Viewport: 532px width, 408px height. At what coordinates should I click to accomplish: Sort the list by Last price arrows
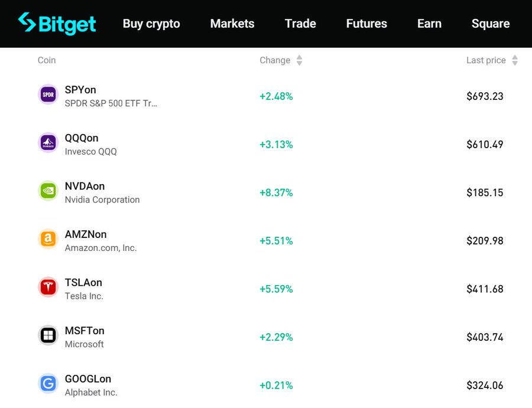[x=515, y=60]
